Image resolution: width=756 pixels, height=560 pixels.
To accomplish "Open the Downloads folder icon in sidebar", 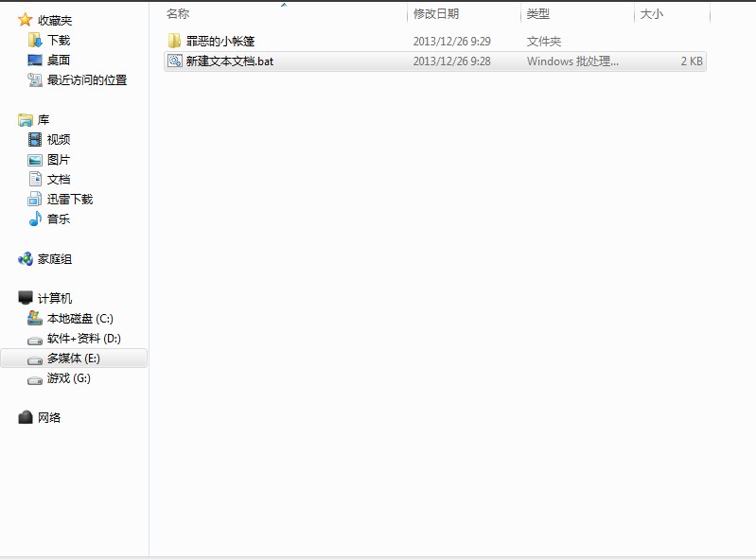I will click(x=35, y=41).
